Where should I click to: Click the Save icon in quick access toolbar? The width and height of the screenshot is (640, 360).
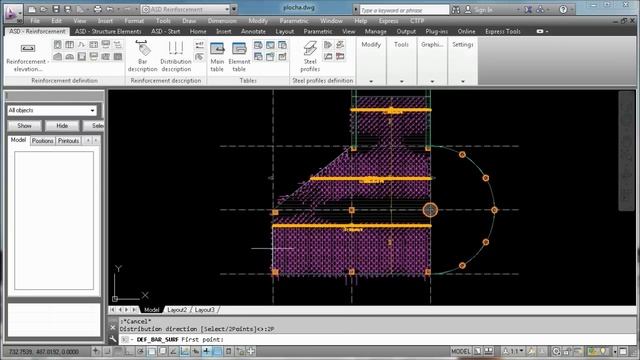pyautogui.click(x=56, y=9)
